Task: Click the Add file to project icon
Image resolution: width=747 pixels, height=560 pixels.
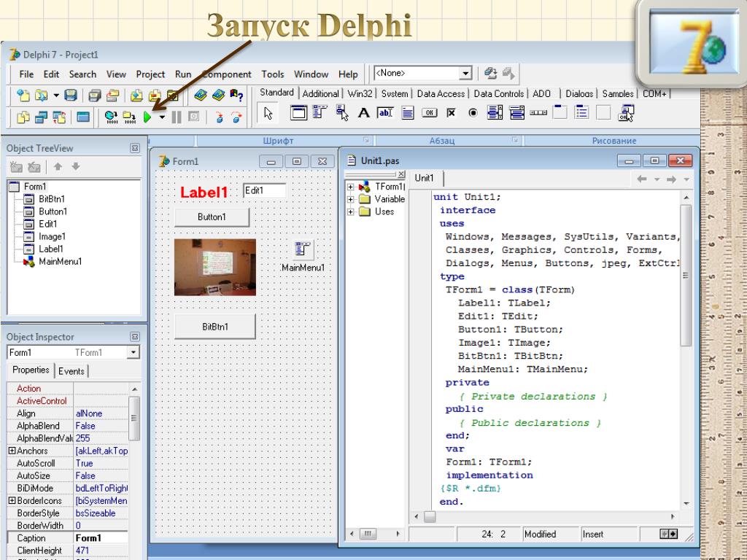Action: pyautogui.click(x=136, y=96)
